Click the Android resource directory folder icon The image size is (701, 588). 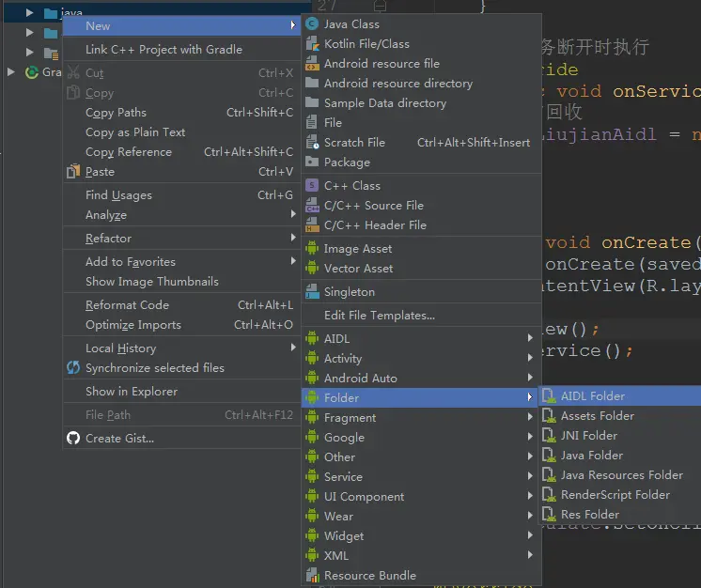pyautogui.click(x=312, y=83)
